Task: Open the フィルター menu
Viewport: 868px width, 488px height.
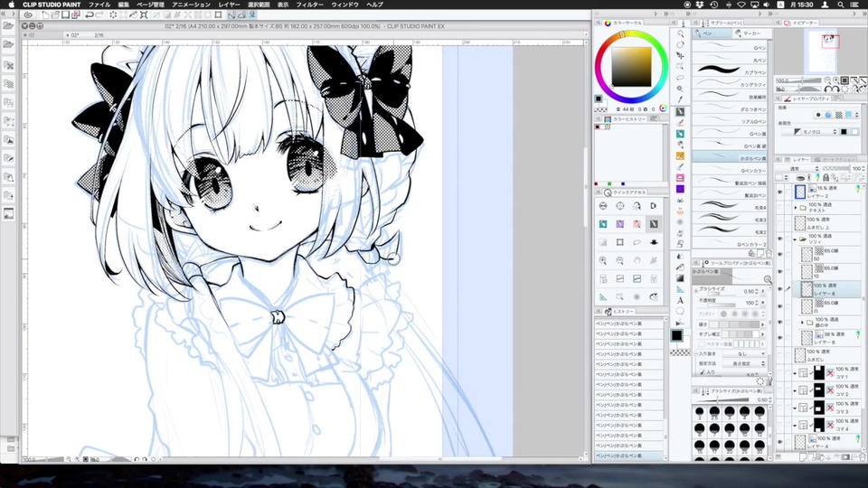Action: tap(309, 5)
